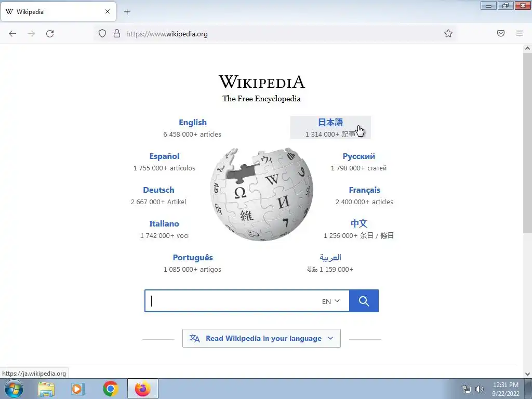532x399 pixels.
Task: Open the clock showing 12:31 PM
Action: click(506, 389)
